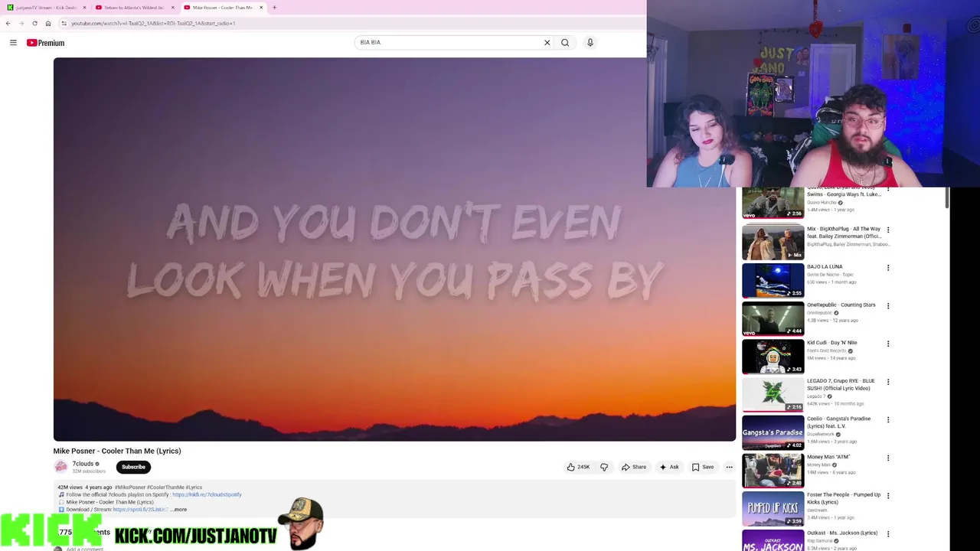Image resolution: width=980 pixels, height=551 pixels.
Task: Expand description with ...more
Action: pyautogui.click(x=178, y=510)
